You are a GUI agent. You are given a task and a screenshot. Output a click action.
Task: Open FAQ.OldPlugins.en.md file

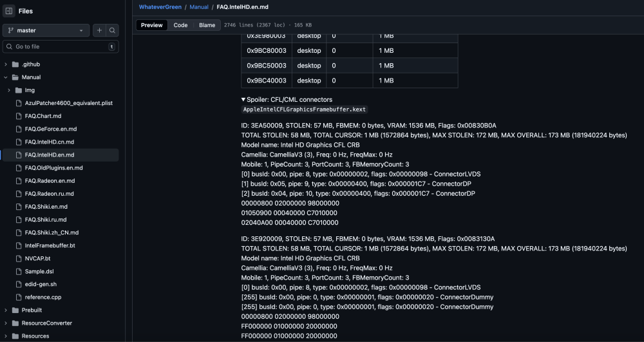54,168
